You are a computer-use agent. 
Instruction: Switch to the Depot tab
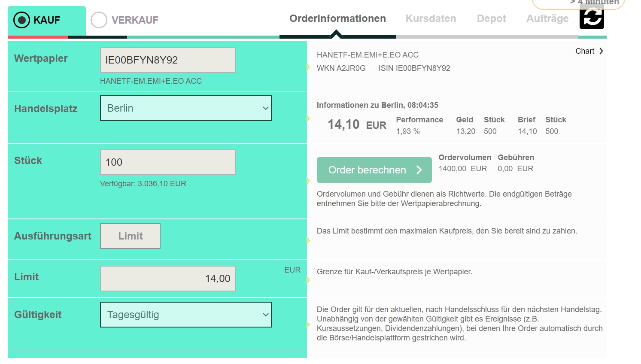(492, 18)
